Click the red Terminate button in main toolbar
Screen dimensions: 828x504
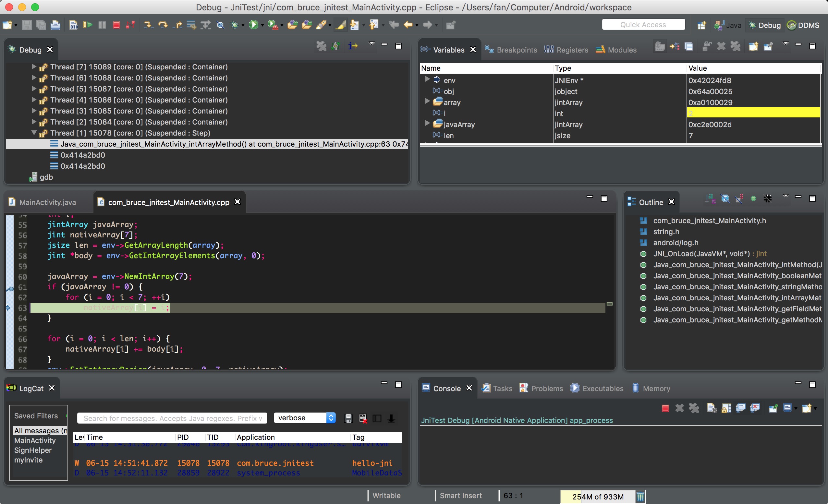point(116,25)
